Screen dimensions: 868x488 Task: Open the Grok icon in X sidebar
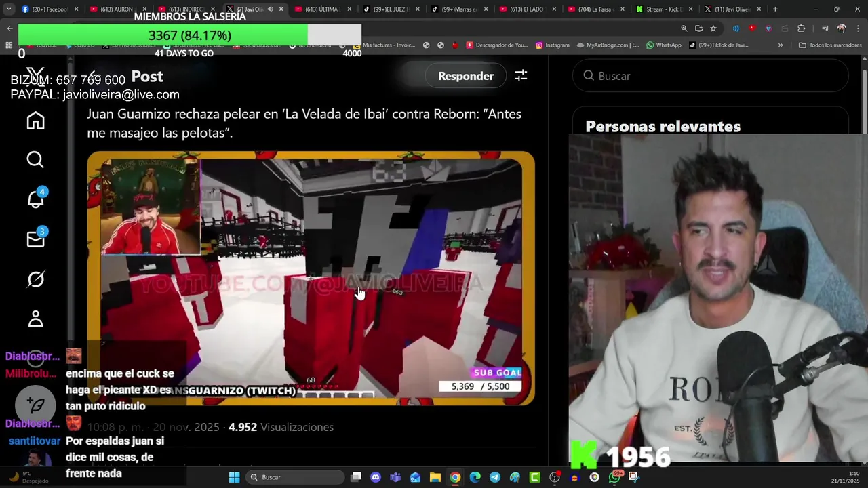click(x=35, y=279)
